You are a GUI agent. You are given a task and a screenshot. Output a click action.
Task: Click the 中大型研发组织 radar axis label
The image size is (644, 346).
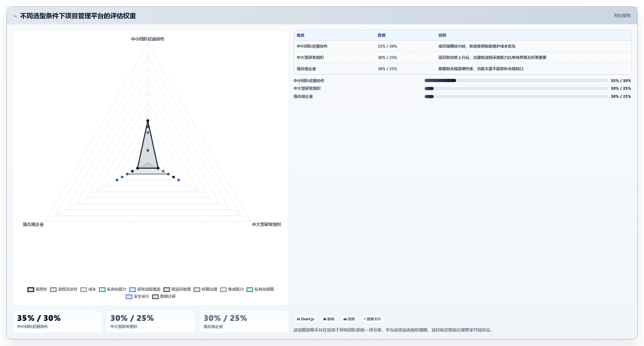pos(266,224)
